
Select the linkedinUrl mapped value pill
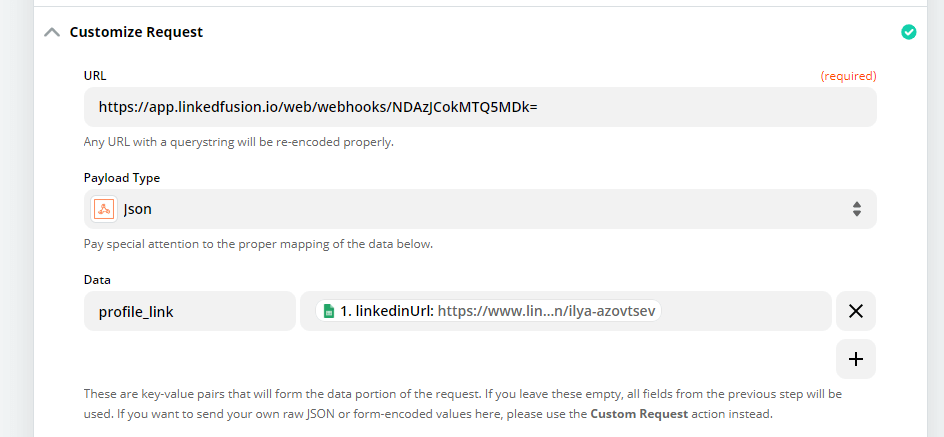[x=488, y=311]
